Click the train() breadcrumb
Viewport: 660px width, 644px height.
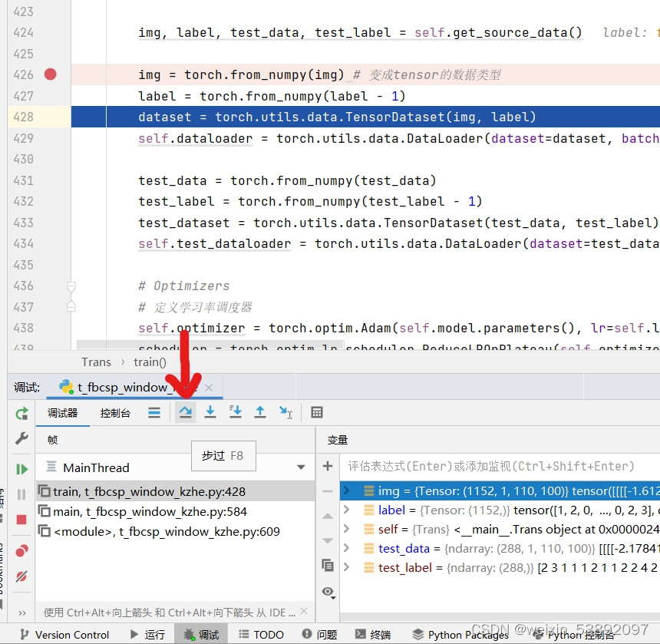pyautogui.click(x=150, y=362)
